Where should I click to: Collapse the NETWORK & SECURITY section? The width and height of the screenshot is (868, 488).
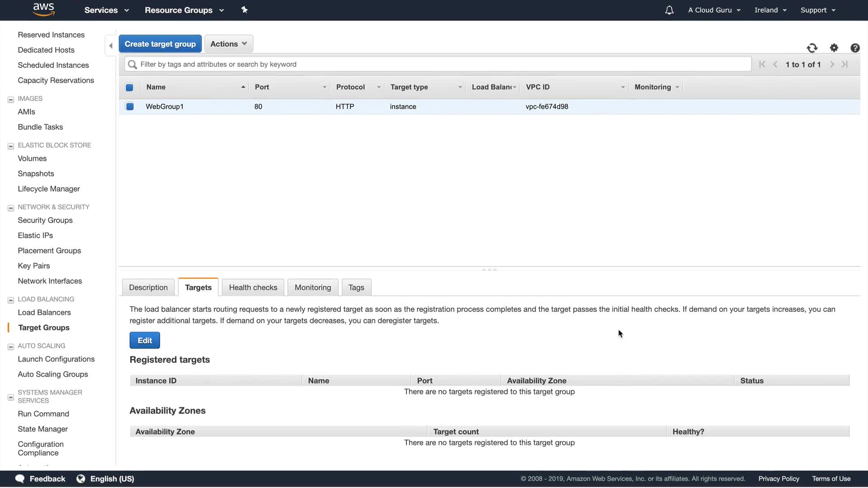point(11,208)
